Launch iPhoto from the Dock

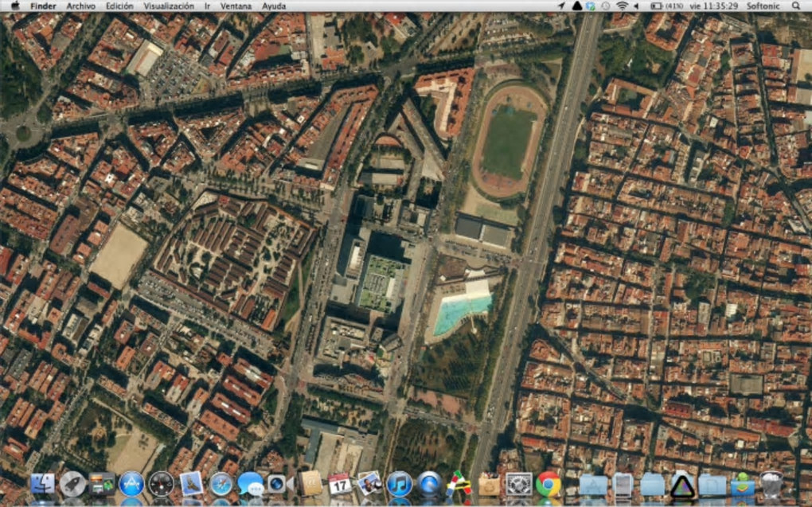(369, 483)
